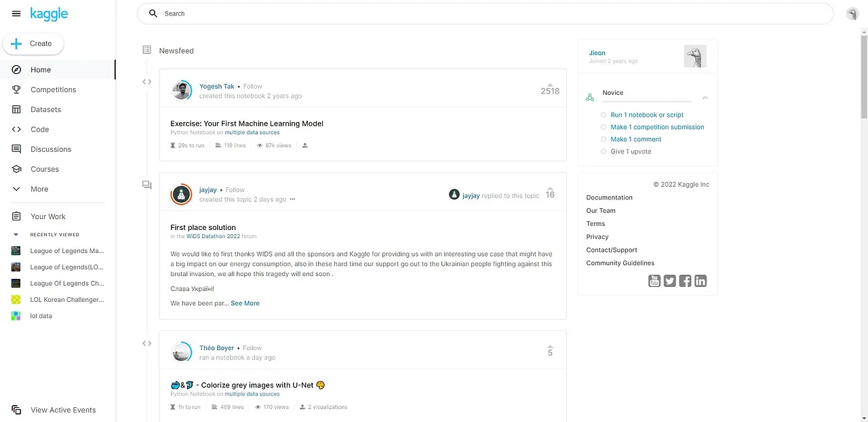Click the code icon beside Yogesh Tak's post
Viewport: 868px width, 422px height.
pos(147,81)
